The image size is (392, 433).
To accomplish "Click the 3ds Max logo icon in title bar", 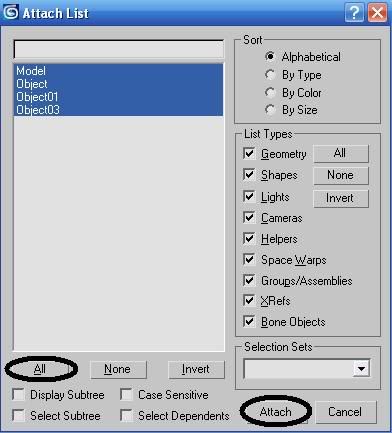I will (x=11, y=13).
